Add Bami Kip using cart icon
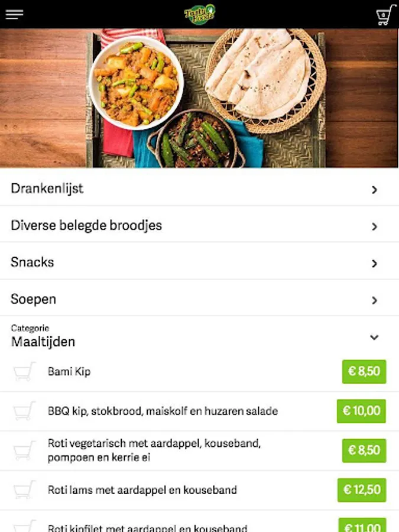The height and width of the screenshot is (532, 399). click(x=24, y=372)
